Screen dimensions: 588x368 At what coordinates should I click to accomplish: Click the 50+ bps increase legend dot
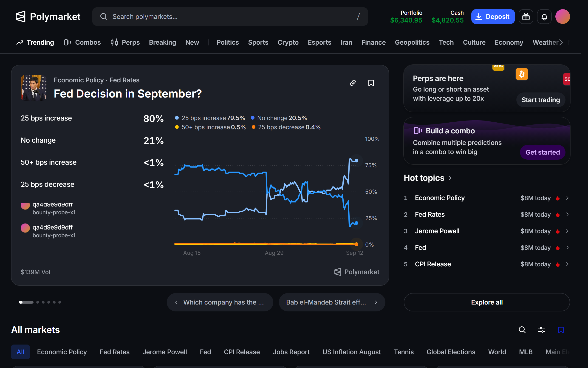click(177, 127)
